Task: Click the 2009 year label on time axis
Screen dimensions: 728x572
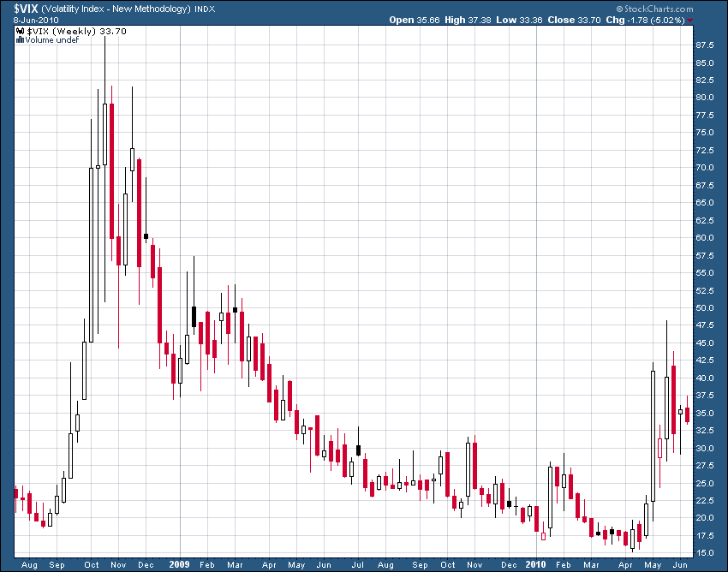Action: pos(180,564)
